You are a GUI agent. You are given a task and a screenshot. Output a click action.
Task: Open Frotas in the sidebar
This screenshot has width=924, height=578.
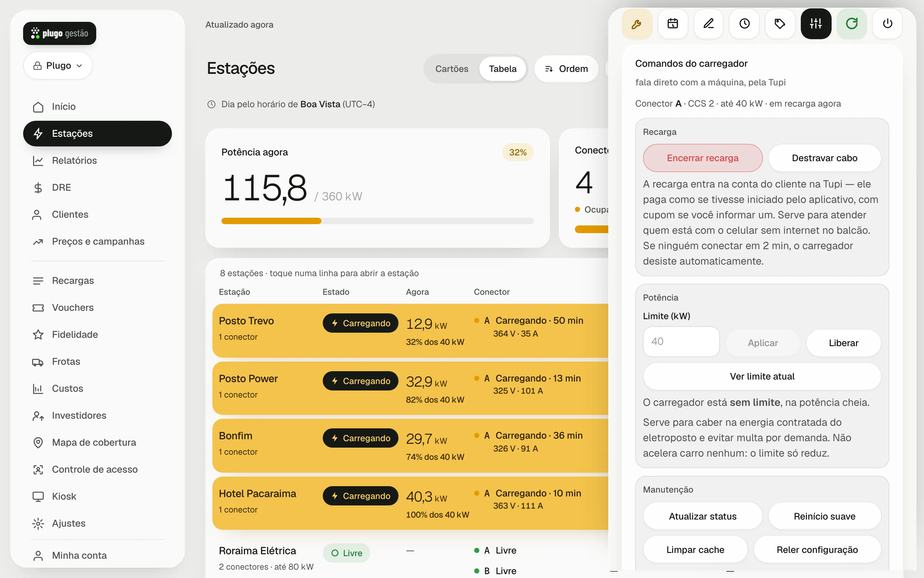(97, 362)
